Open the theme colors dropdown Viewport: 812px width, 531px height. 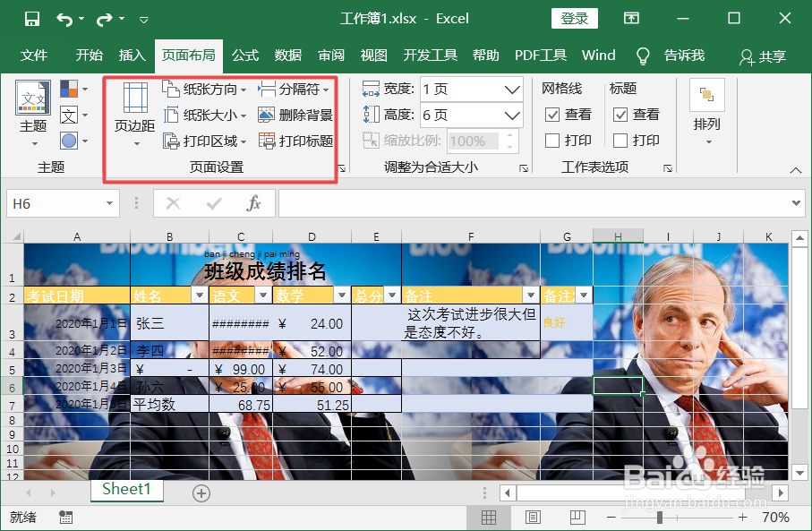73,90
